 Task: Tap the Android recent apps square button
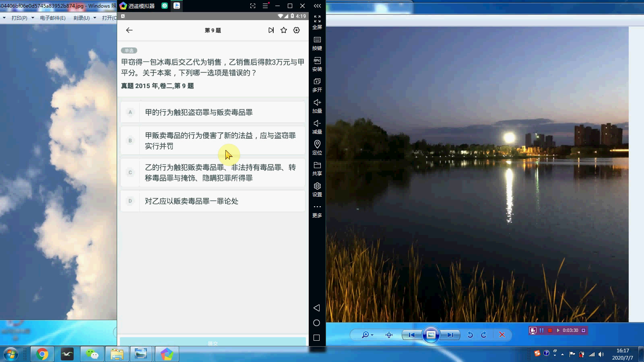click(x=317, y=338)
